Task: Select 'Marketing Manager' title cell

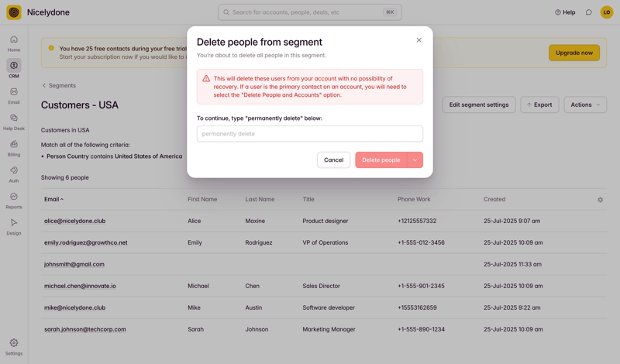Action: click(x=329, y=329)
